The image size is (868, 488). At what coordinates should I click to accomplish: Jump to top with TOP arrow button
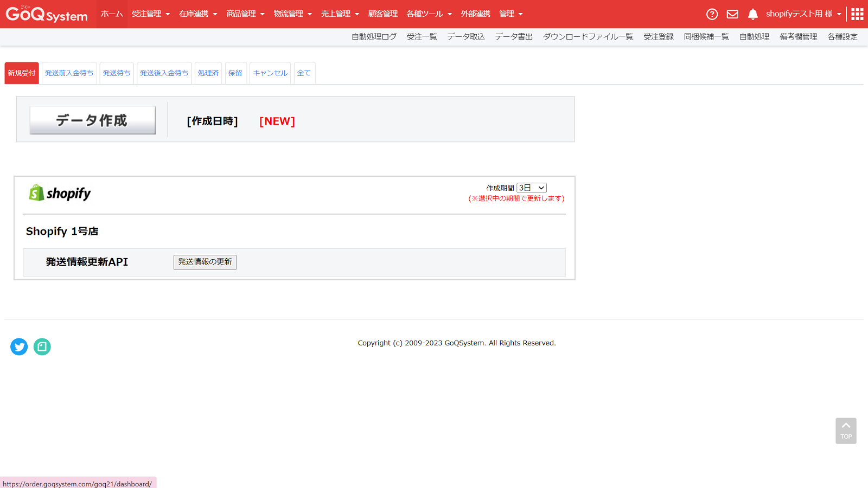pos(846,431)
